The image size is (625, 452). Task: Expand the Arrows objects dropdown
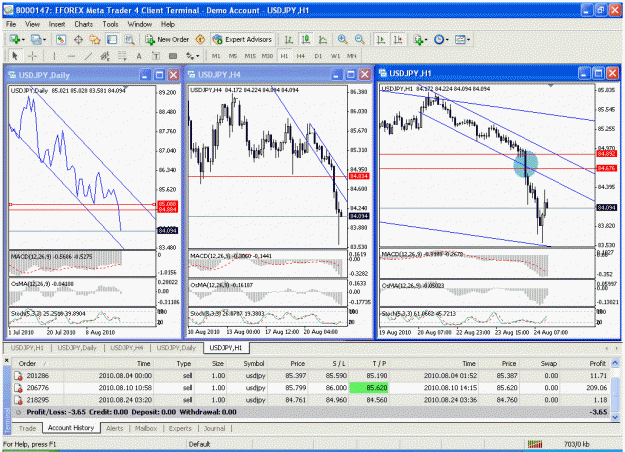coord(197,56)
